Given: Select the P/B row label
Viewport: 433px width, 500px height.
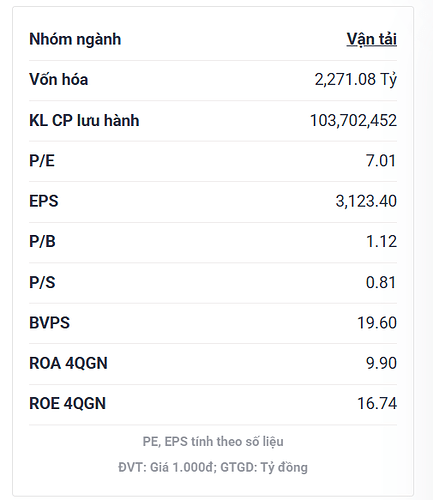Looking at the screenshot, I should click(x=42, y=242).
